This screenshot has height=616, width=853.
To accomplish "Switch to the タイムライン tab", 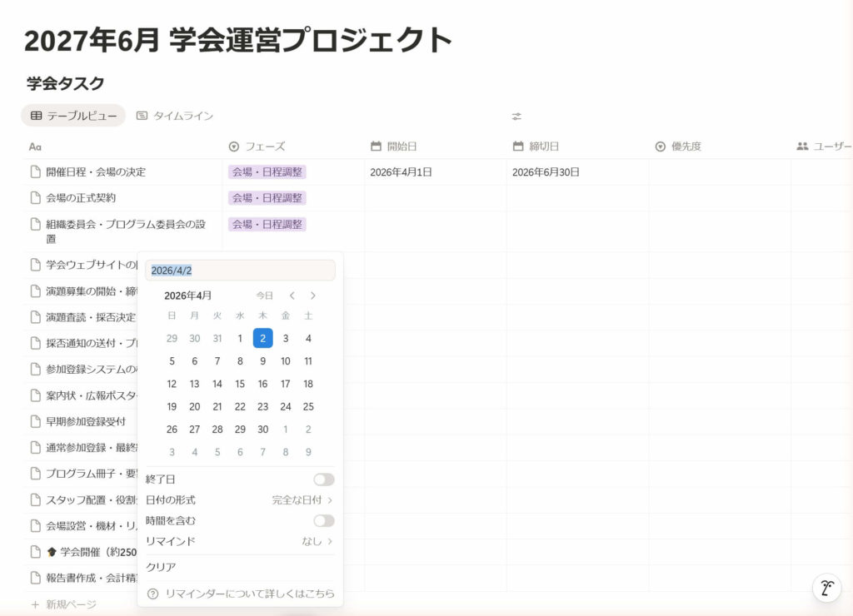I will (175, 116).
